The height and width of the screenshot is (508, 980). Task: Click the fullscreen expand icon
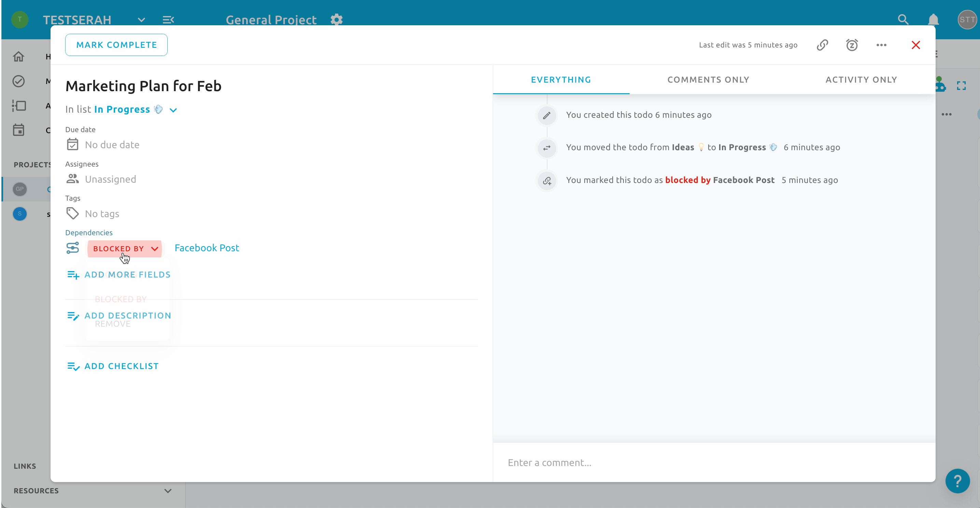961,86
